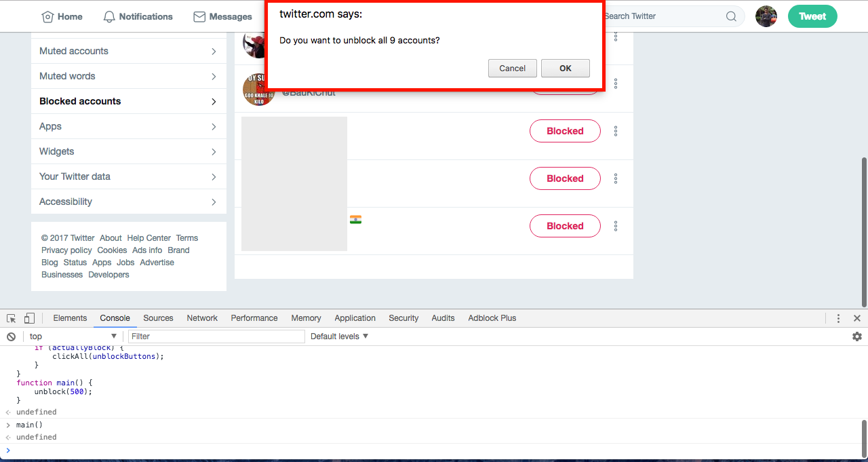Open the profile avatar menu
The image size is (868, 462).
(766, 16)
